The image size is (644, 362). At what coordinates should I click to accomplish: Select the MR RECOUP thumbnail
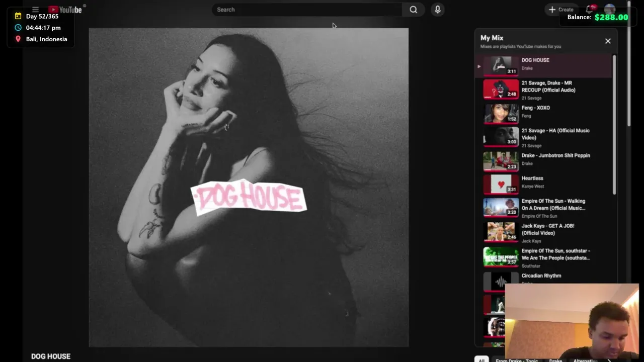tap(501, 89)
